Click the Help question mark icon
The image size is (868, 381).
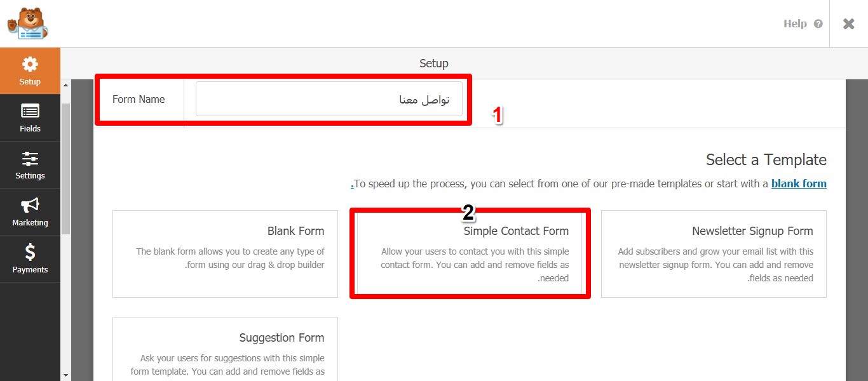[x=818, y=24]
